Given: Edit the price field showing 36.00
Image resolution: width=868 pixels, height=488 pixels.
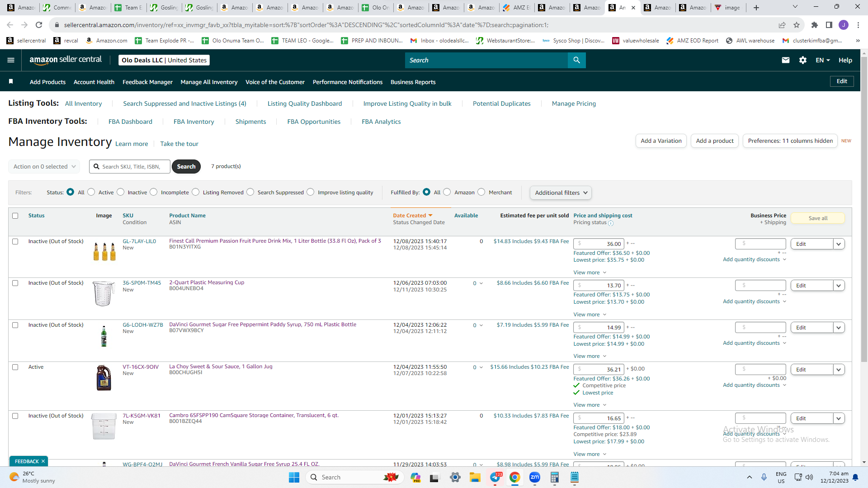Looking at the screenshot, I should click(x=599, y=244).
